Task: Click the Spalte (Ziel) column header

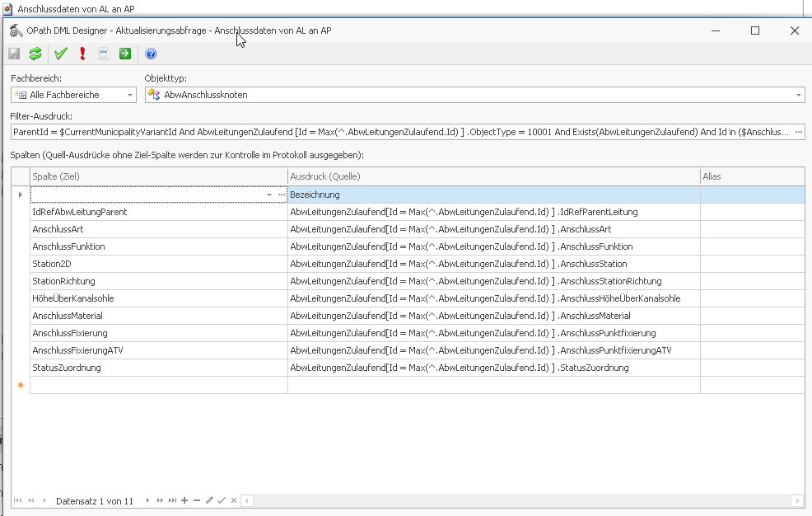Action: [158, 176]
